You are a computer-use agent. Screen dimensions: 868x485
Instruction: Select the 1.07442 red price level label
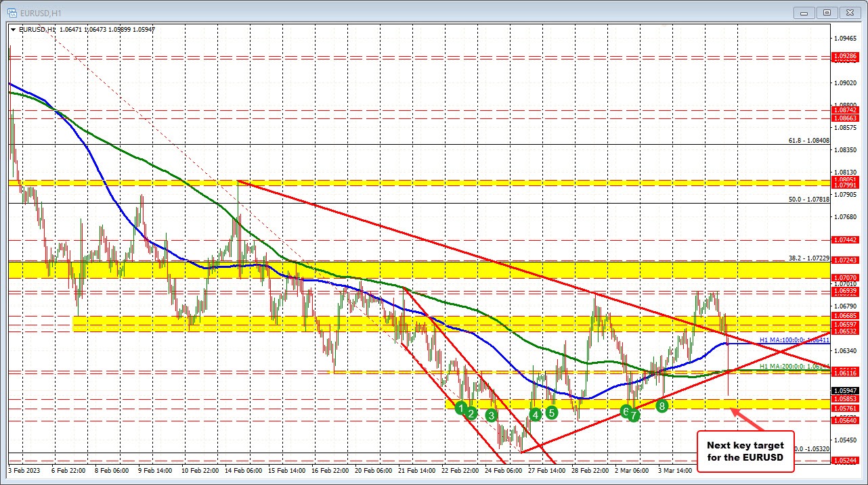pyautogui.click(x=846, y=239)
